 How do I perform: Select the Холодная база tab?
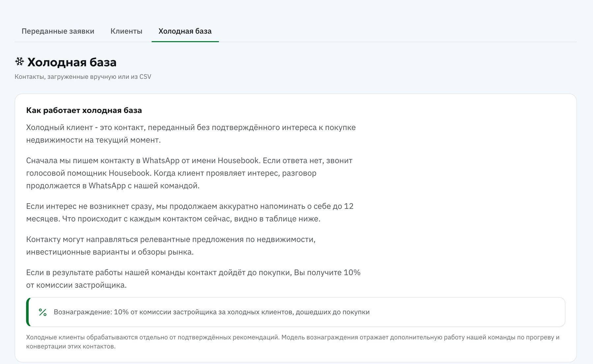pos(185,31)
